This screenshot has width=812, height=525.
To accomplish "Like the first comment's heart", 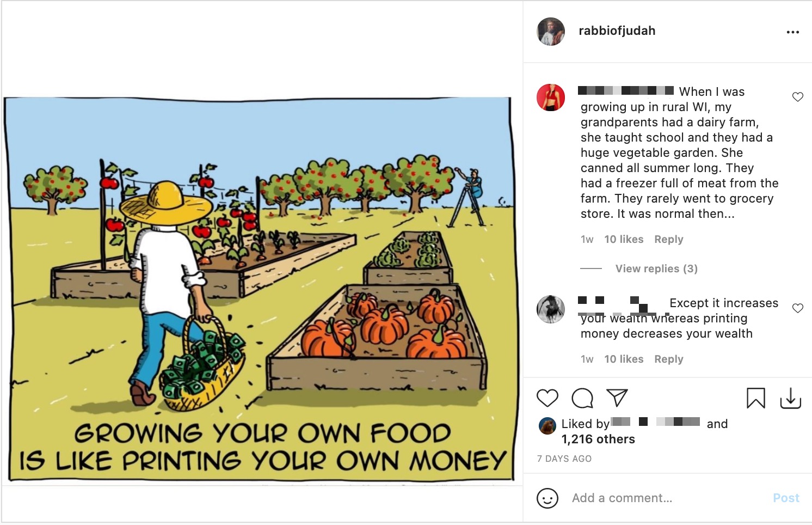I will point(798,96).
